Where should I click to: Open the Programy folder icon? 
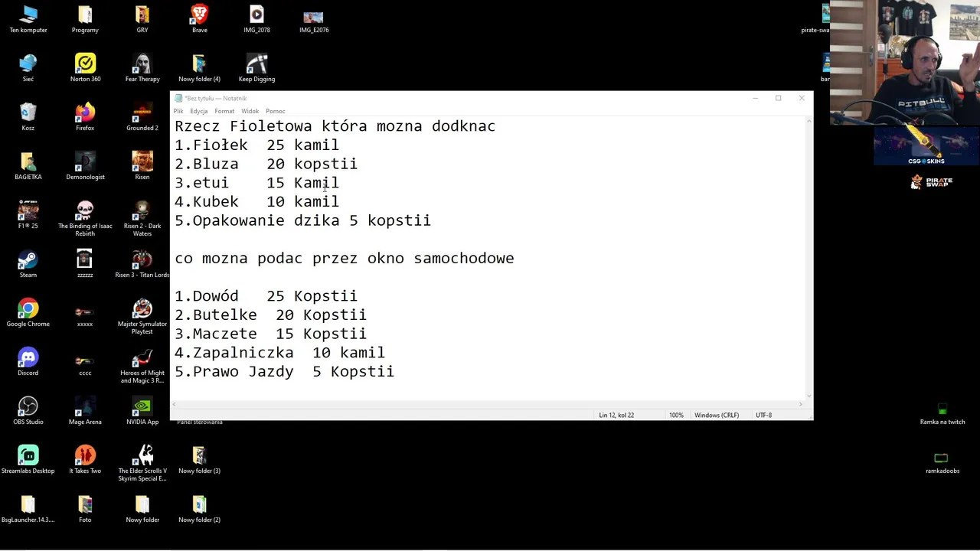[x=85, y=19]
